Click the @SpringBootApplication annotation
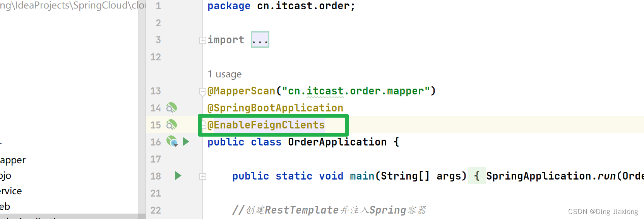The image size is (644, 219). (275, 108)
